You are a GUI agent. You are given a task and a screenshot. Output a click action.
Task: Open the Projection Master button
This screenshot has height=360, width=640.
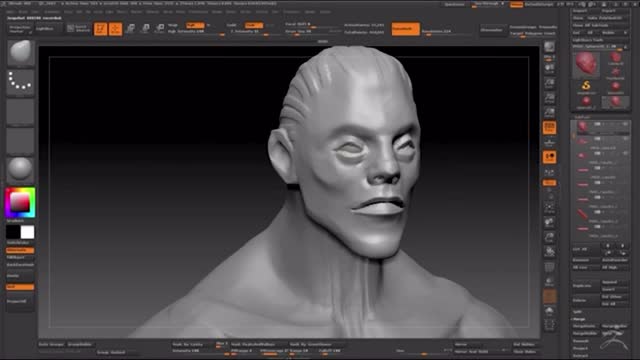pos(20,29)
